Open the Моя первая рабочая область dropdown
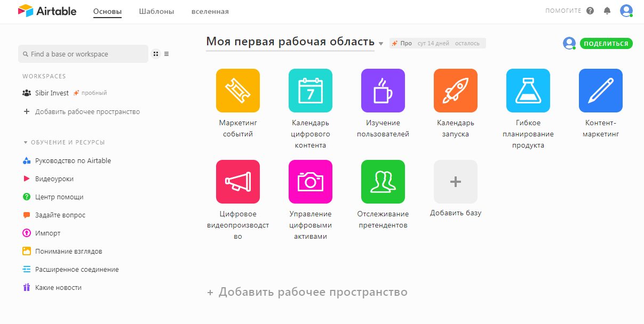644x324 pixels. [380, 44]
